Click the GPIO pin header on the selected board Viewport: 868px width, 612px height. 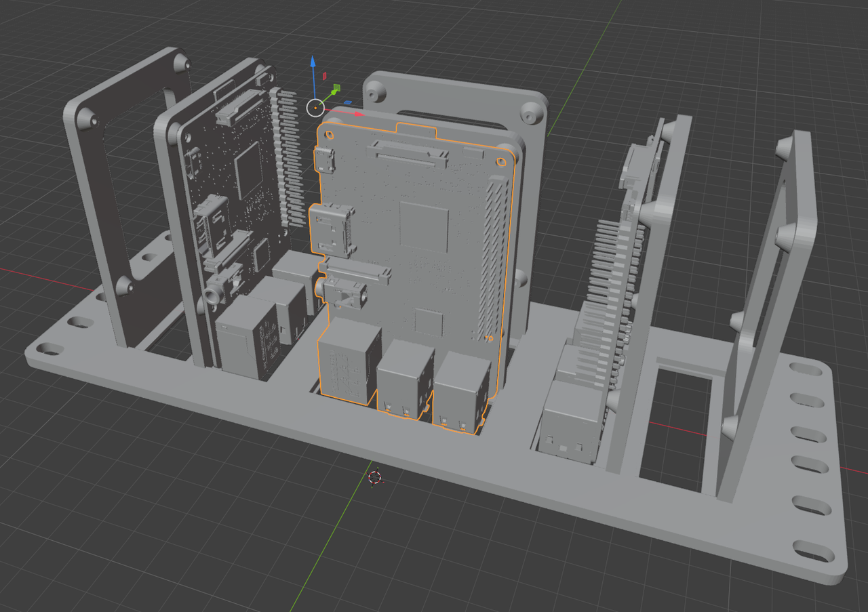click(x=494, y=258)
